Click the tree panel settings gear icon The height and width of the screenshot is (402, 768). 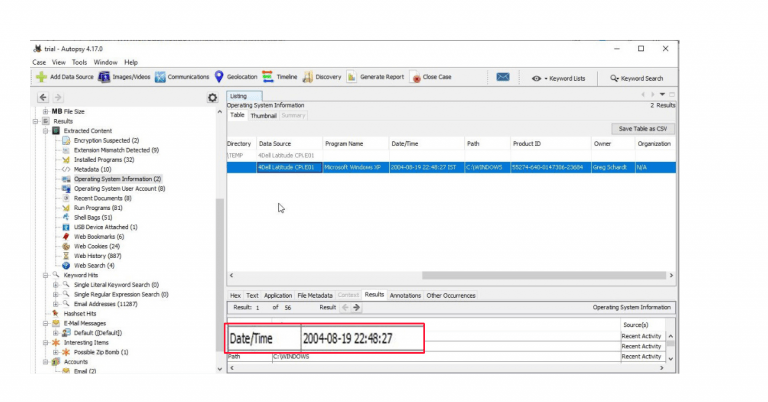coord(212,97)
